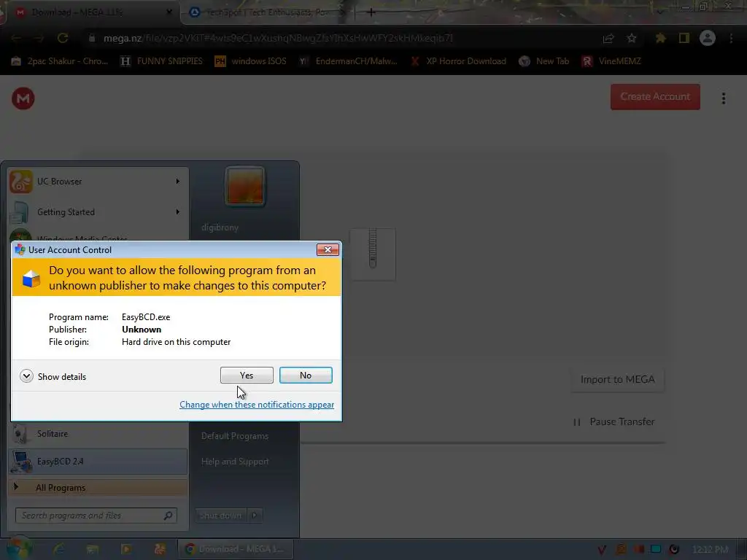This screenshot has width=747, height=560.
Task: Open VineMEMZ bookmark
Action: 612,61
